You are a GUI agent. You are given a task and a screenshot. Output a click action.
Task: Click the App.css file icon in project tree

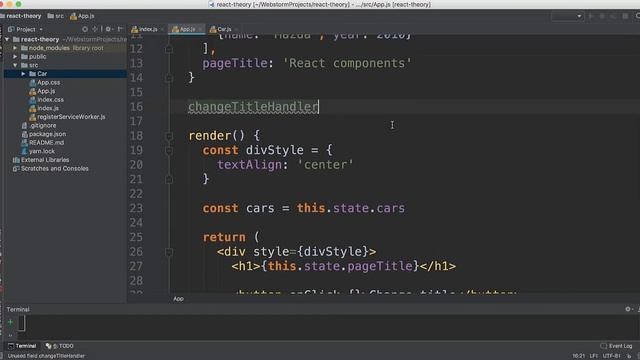(33, 83)
